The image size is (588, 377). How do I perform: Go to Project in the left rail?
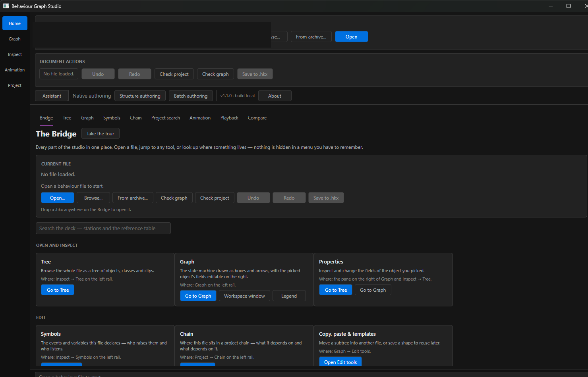pos(15,85)
